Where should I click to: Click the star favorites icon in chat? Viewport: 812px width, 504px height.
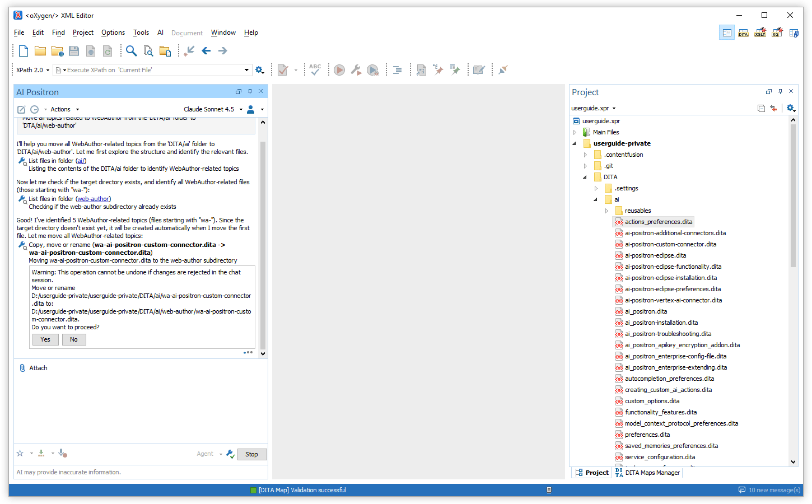(x=20, y=454)
